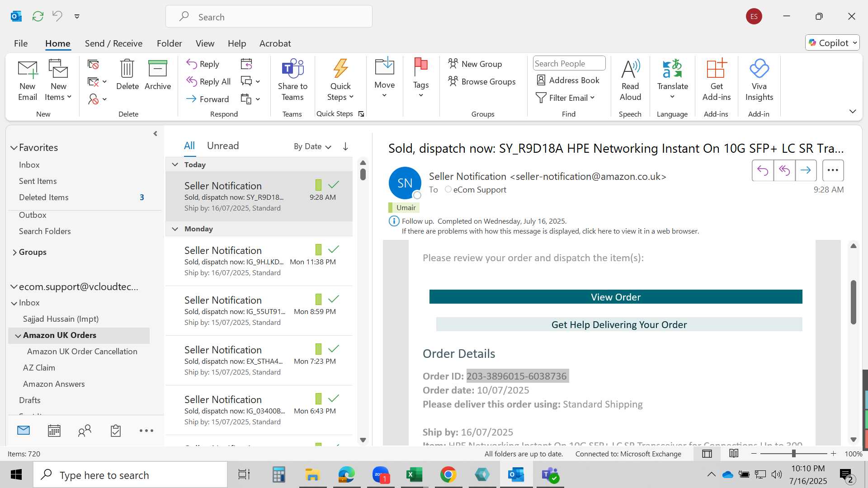The width and height of the screenshot is (868, 488).
Task: Show Unread messages tab
Action: point(223,145)
